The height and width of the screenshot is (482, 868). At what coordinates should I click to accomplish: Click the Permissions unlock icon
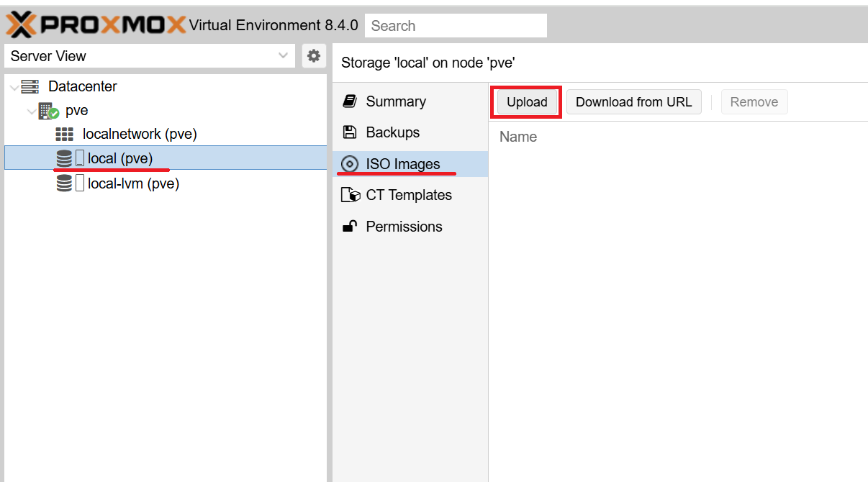[350, 227]
